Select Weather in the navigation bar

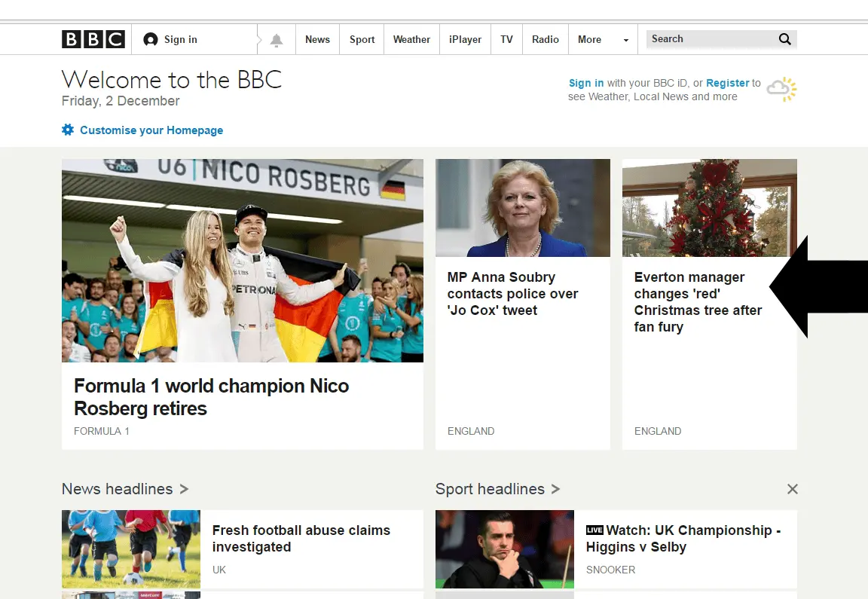point(411,39)
